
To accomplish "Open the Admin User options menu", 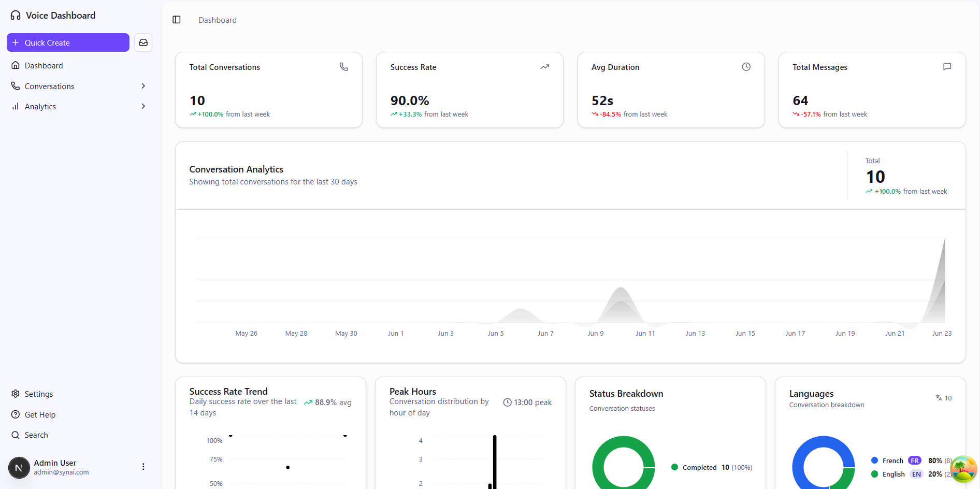I will click(143, 467).
